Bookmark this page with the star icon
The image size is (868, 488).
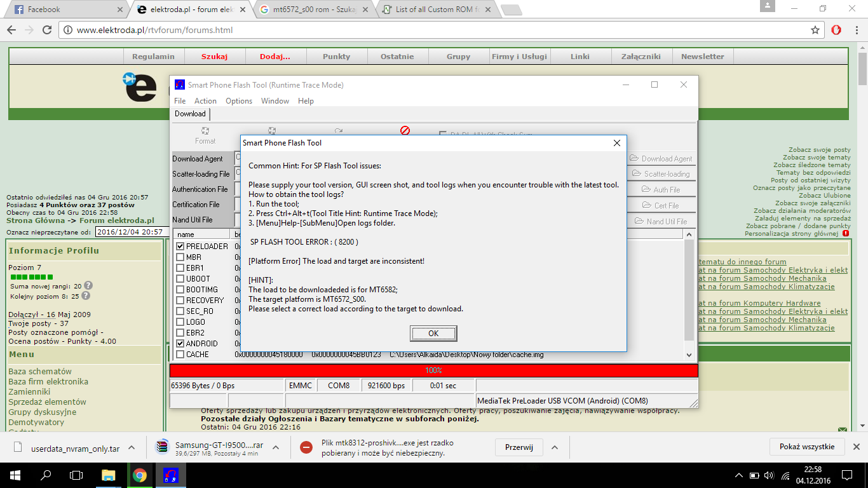point(815,30)
